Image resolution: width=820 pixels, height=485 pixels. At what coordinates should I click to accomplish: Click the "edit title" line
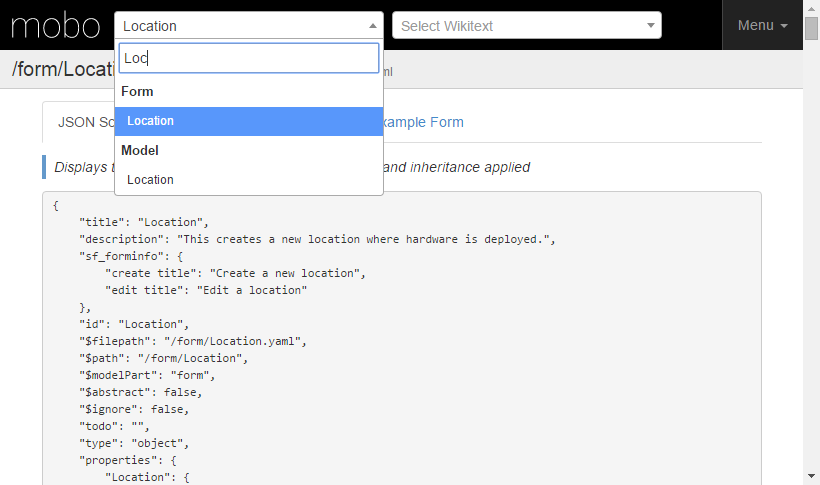206,290
